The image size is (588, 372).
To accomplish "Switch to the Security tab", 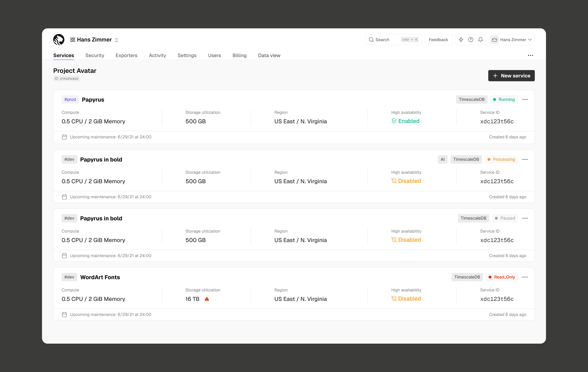I will (x=95, y=56).
